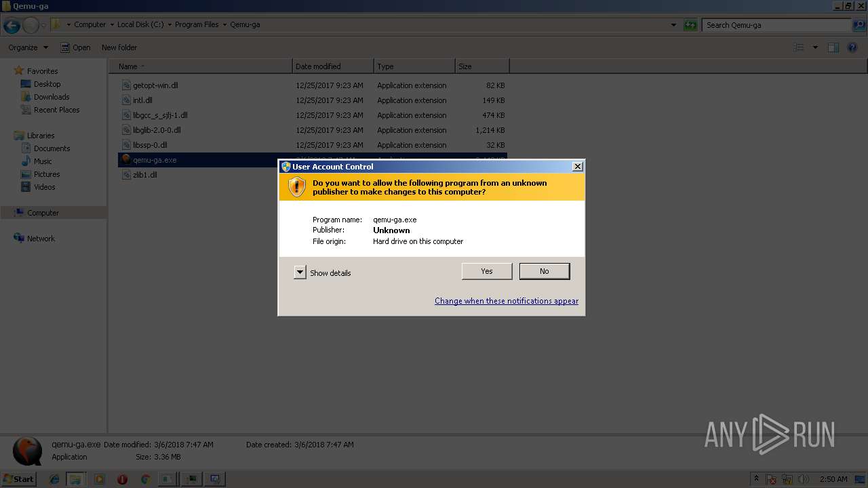The height and width of the screenshot is (488, 868).
Task: Show hidden tray icons arrow
Action: (757, 479)
